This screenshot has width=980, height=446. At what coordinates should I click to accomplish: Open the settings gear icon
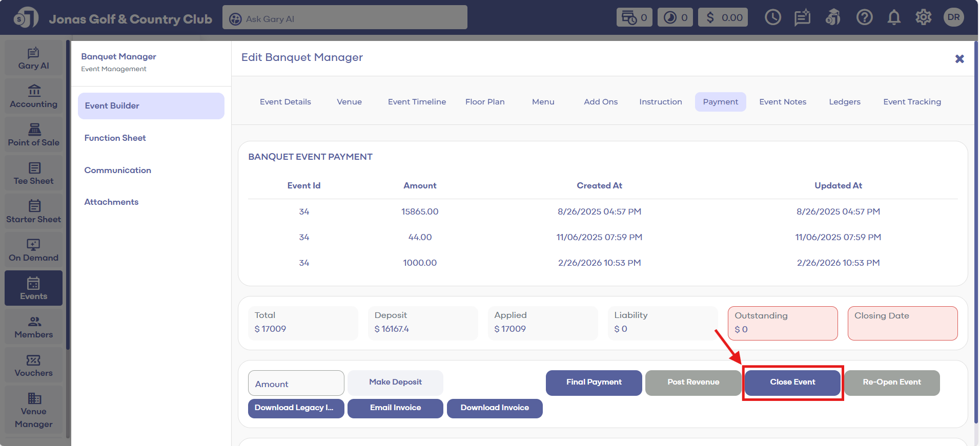tap(923, 18)
